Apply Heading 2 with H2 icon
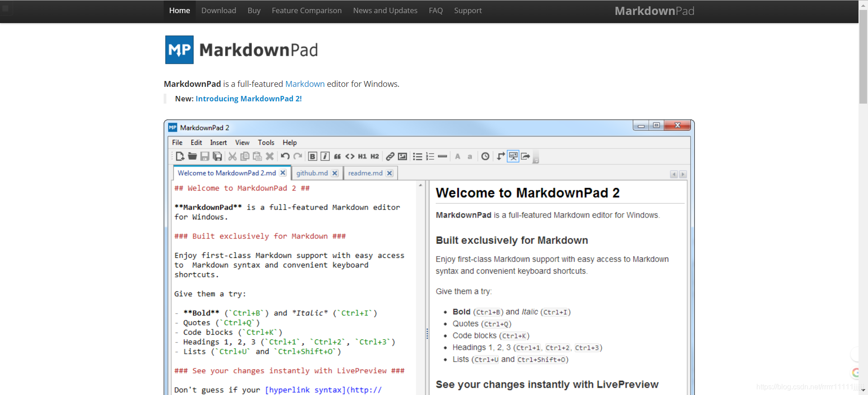The height and width of the screenshot is (395, 868). tap(375, 157)
